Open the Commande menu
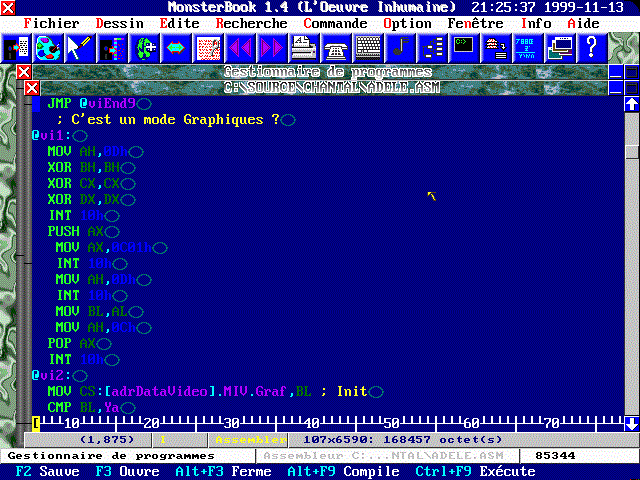 pyautogui.click(x=336, y=23)
